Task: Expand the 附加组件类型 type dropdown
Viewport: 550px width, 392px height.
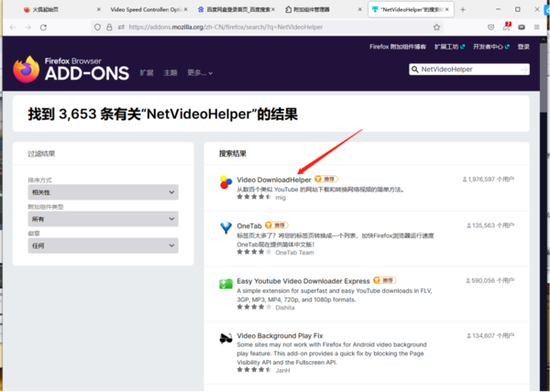Action: click(103, 219)
